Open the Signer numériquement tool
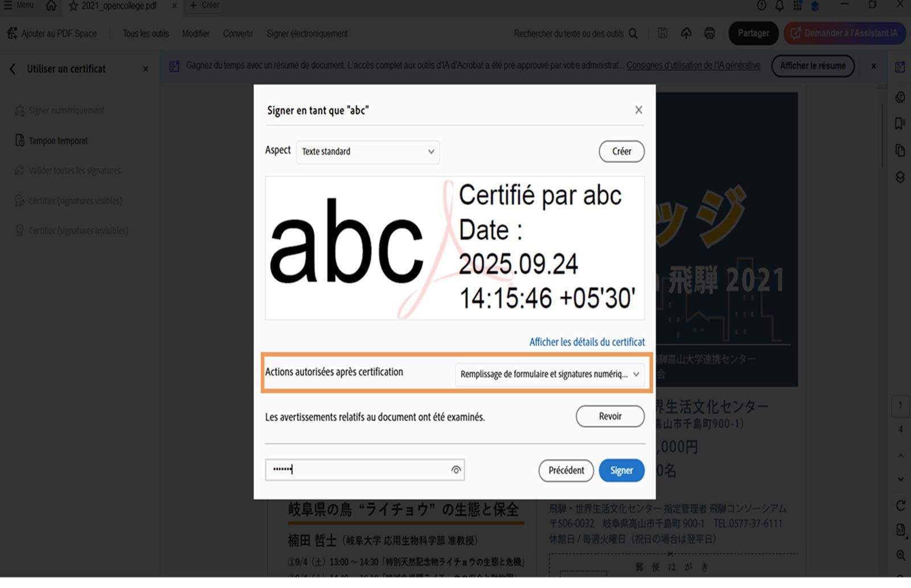 tap(67, 110)
